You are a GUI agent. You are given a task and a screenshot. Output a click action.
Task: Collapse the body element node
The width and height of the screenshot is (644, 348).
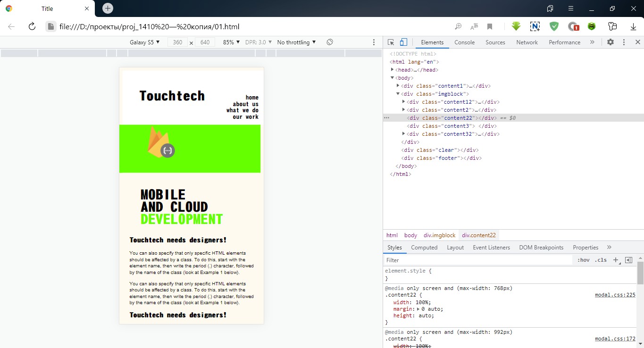pos(393,77)
